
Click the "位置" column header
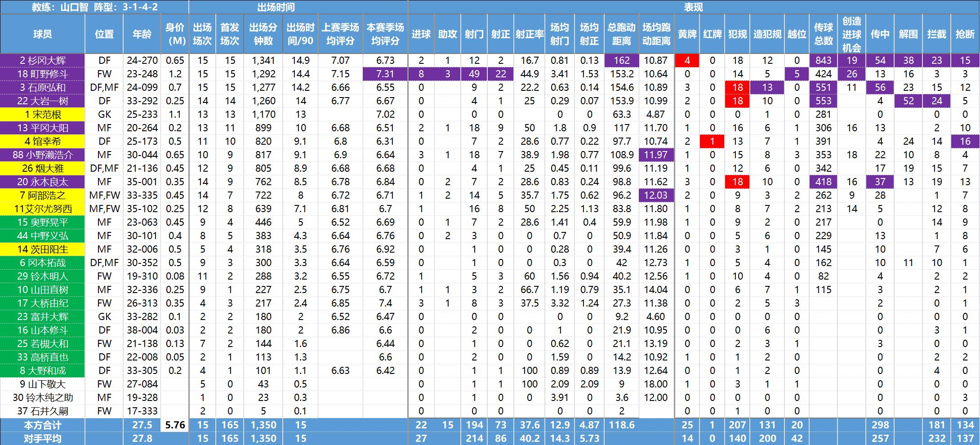point(104,34)
